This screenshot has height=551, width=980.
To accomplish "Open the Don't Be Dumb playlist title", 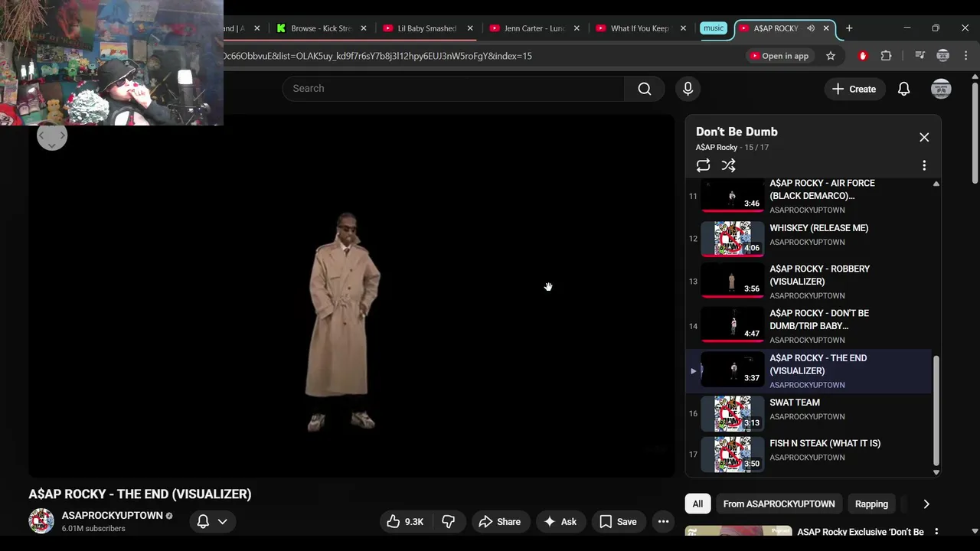I will (x=737, y=132).
